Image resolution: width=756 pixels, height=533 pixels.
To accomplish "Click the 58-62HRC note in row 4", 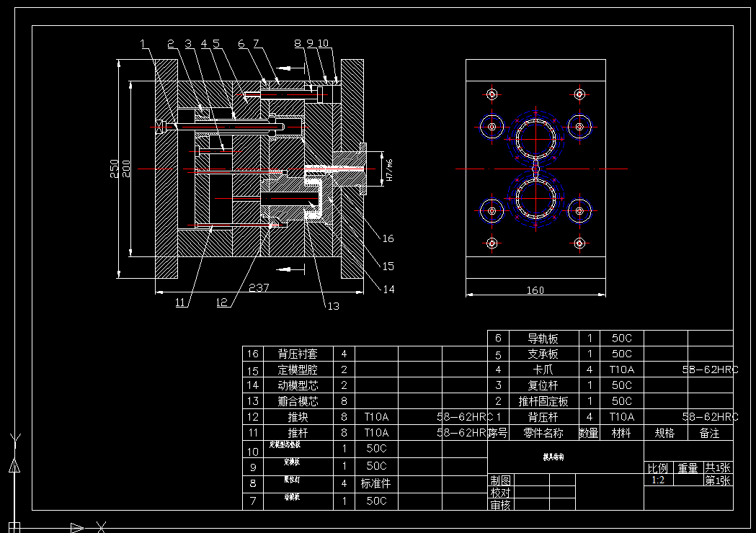I will pos(710,369).
